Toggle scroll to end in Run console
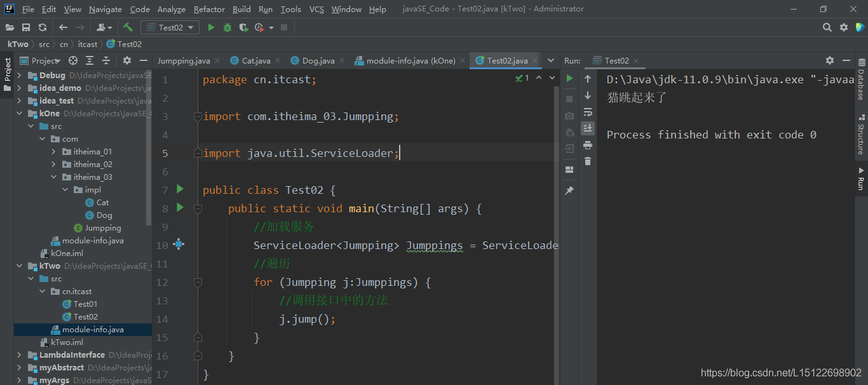 (588, 128)
